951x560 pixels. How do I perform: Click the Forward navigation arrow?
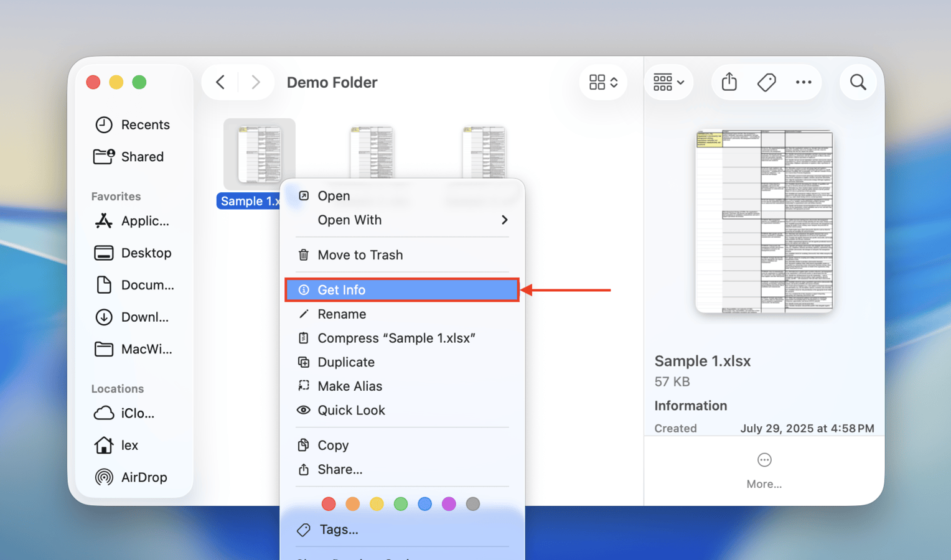coord(256,82)
